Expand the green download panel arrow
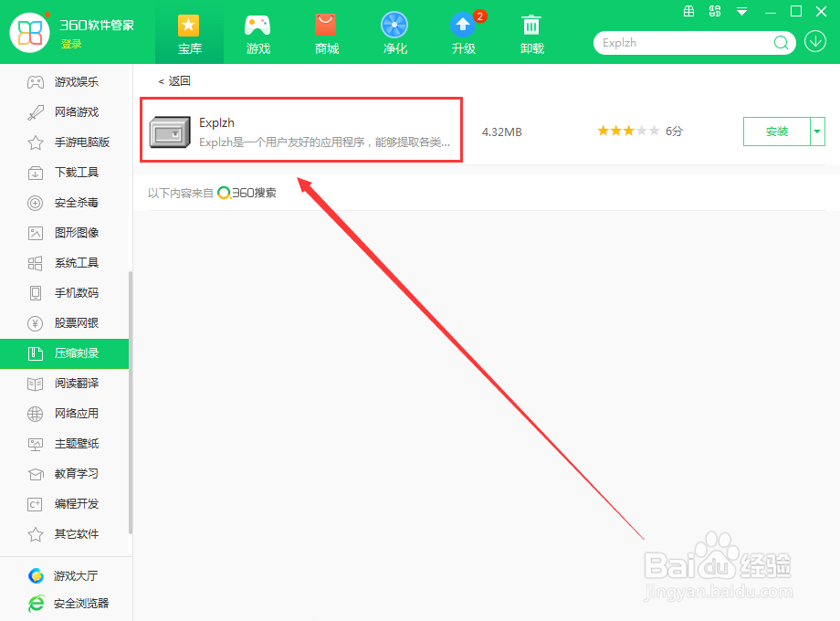The height and width of the screenshot is (621, 840). point(817,42)
